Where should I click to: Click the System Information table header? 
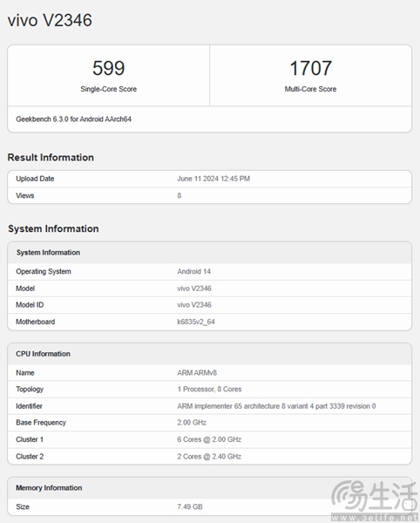coord(48,253)
